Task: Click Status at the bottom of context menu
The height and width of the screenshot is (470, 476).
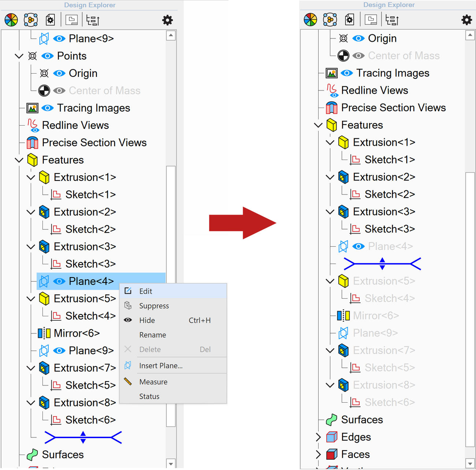Action: (149, 396)
